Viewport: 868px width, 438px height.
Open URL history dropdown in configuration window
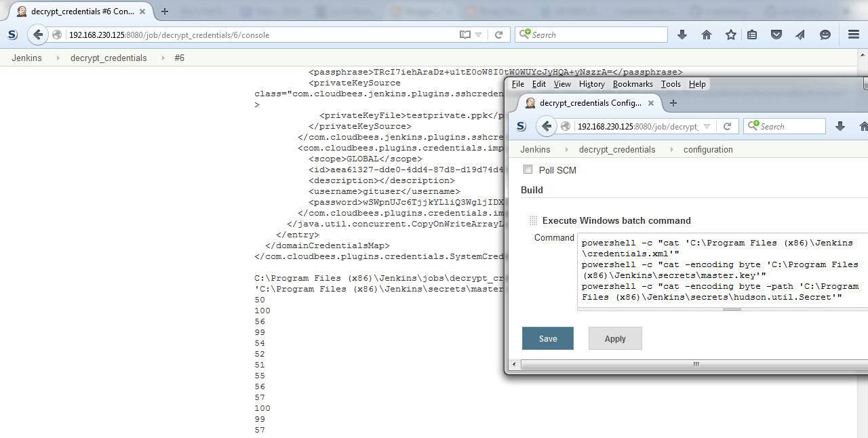tap(707, 126)
